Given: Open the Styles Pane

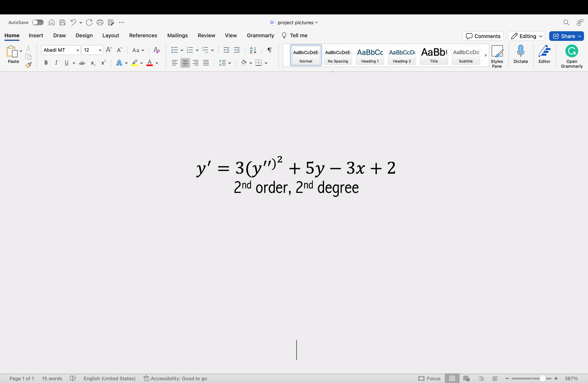Looking at the screenshot, I should click(x=497, y=56).
